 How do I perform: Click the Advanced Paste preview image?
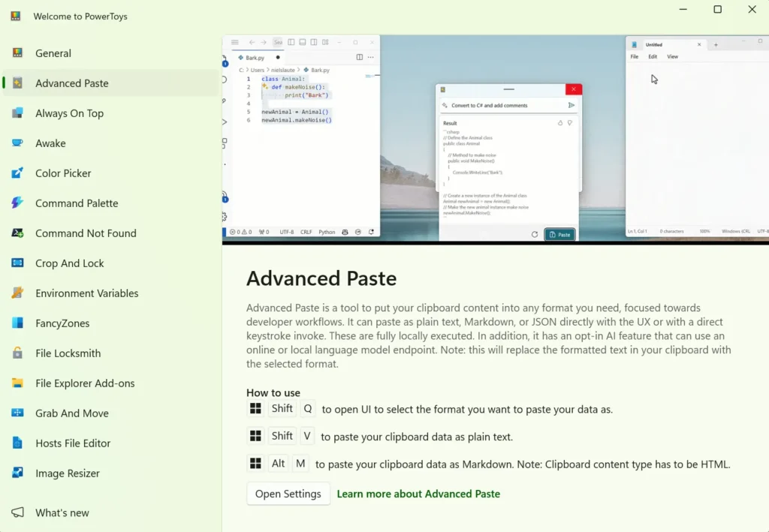point(496,140)
